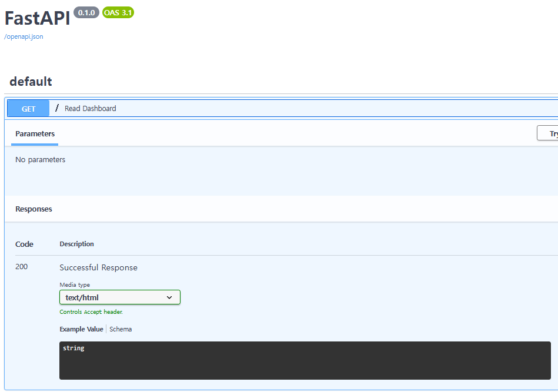This screenshot has width=558, height=392.
Task: Click the 'Controls Accept header.' note
Action: coord(91,312)
